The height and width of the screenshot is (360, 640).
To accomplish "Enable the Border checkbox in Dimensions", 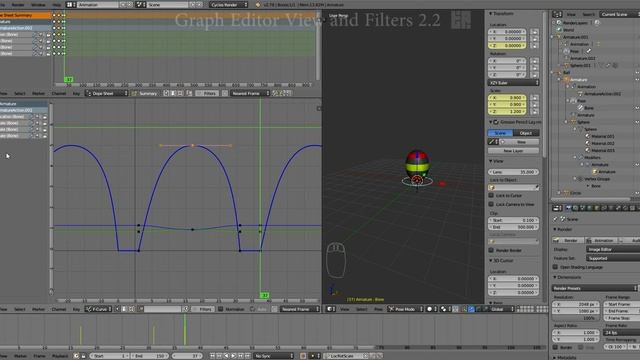I will [555, 347].
